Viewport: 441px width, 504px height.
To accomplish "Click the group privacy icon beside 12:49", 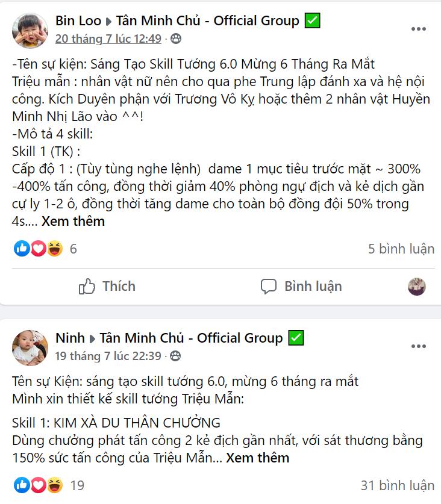I will tap(176, 39).
